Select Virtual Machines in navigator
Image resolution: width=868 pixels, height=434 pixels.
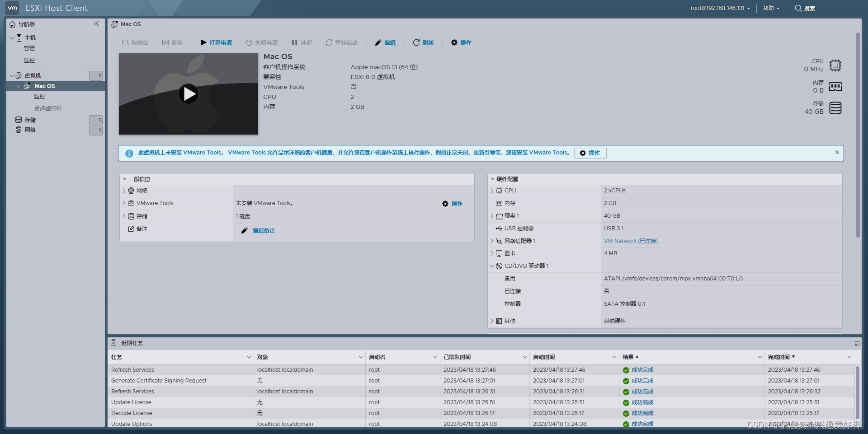coord(33,76)
